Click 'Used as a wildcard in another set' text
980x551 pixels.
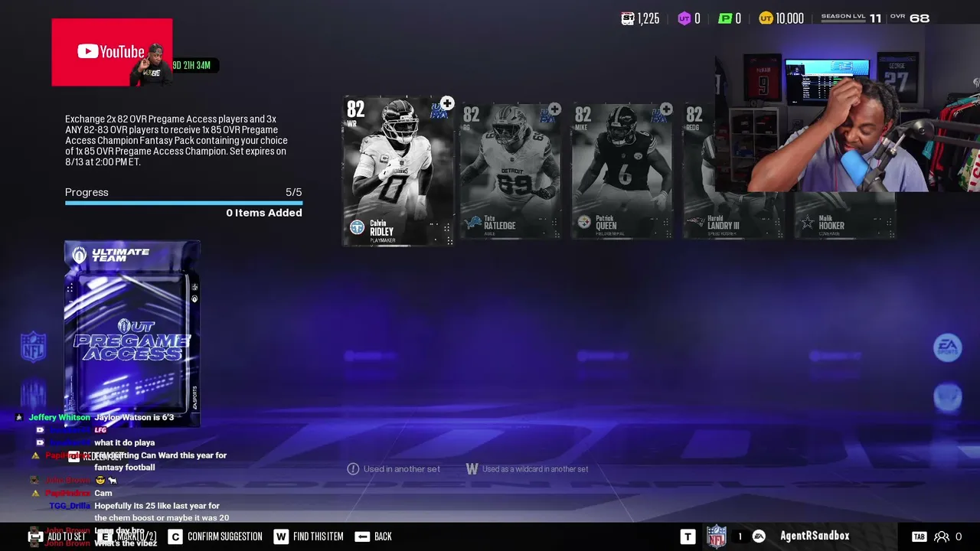click(x=535, y=469)
